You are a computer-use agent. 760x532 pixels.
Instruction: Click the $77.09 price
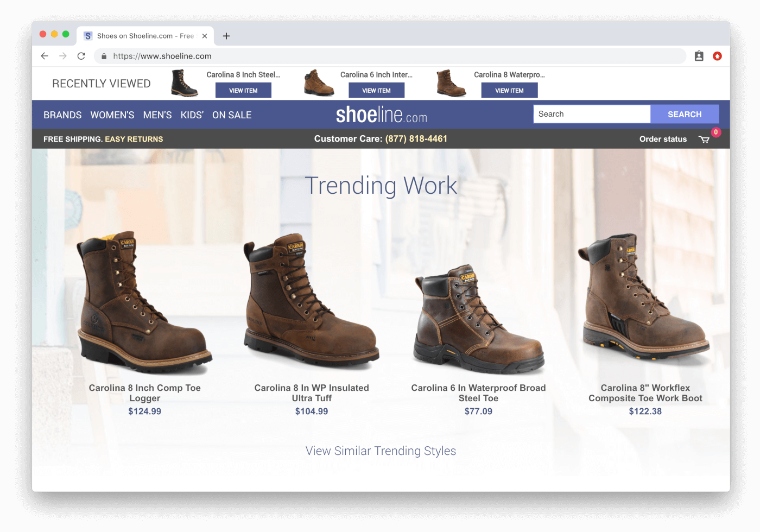point(478,411)
